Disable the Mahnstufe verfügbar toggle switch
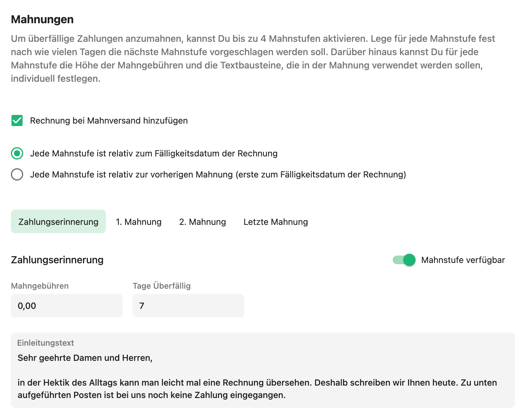This screenshot has width=524, height=420. tap(404, 260)
